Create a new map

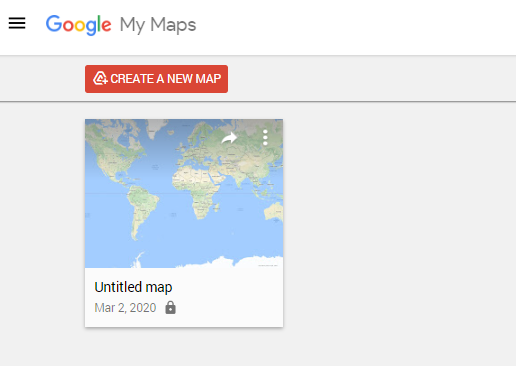(156, 79)
